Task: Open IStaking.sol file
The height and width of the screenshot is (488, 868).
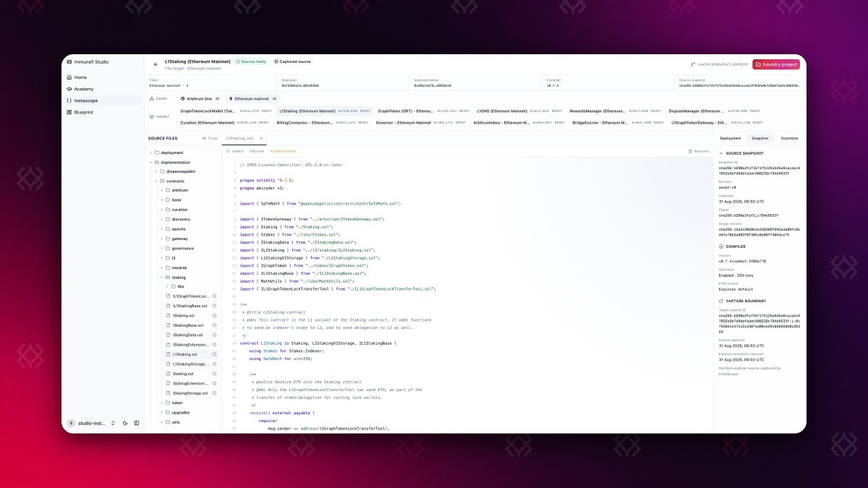Action: pyautogui.click(x=184, y=316)
